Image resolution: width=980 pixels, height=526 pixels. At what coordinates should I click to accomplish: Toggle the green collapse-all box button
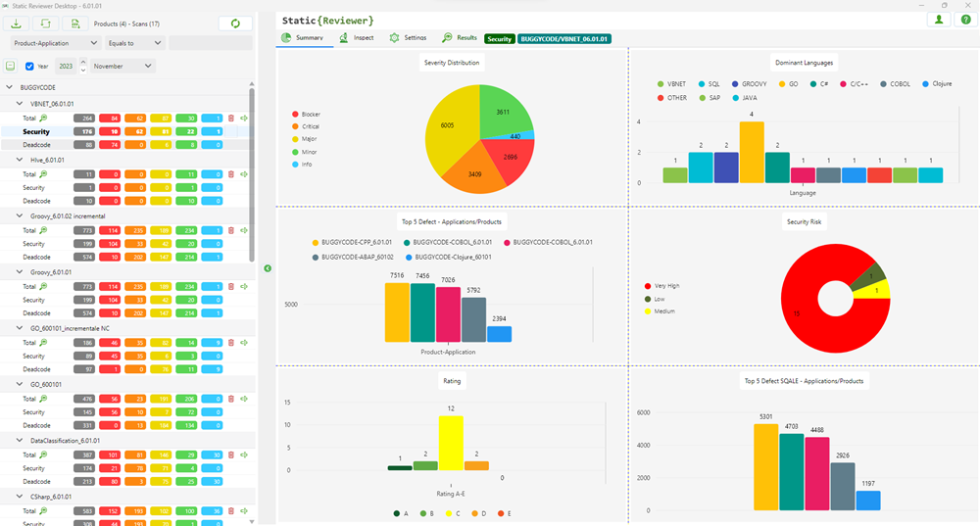tap(10, 66)
